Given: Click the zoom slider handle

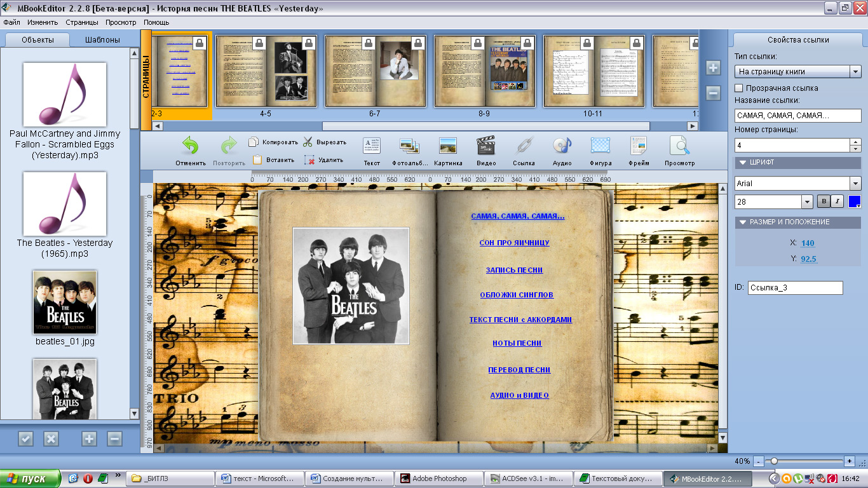Looking at the screenshot, I should tap(773, 461).
